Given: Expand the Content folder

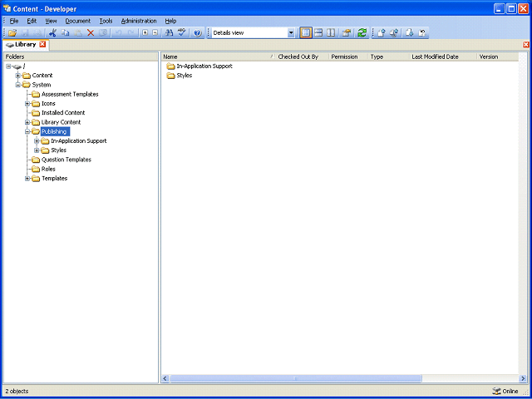Looking at the screenshot, I should 18,76.
